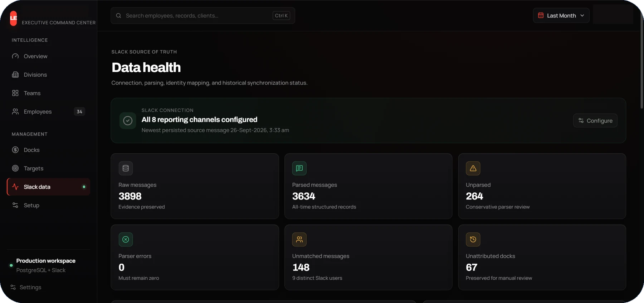Click the Employees people icon
This screenshot has width=644, height=303.
(x=15, y=112)
